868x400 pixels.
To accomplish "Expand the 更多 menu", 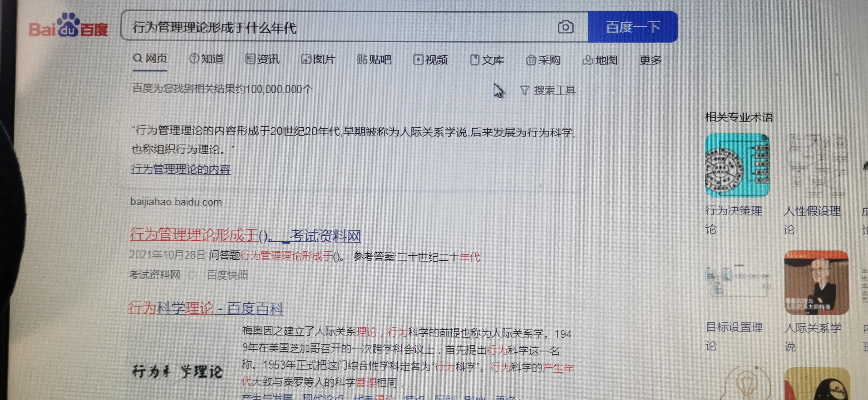I will pos(650,60).
